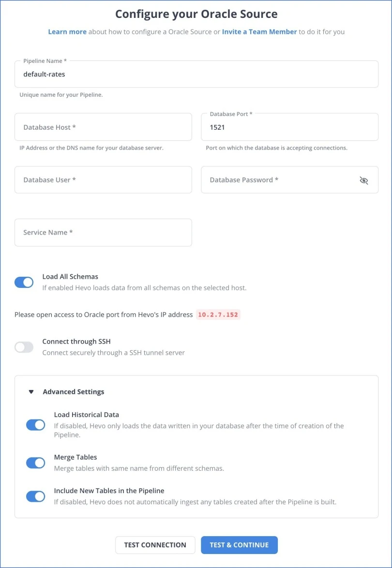Disable the Merge Tables switch
The width and height of the screenshot is (392, 568).
pos(35,463)
